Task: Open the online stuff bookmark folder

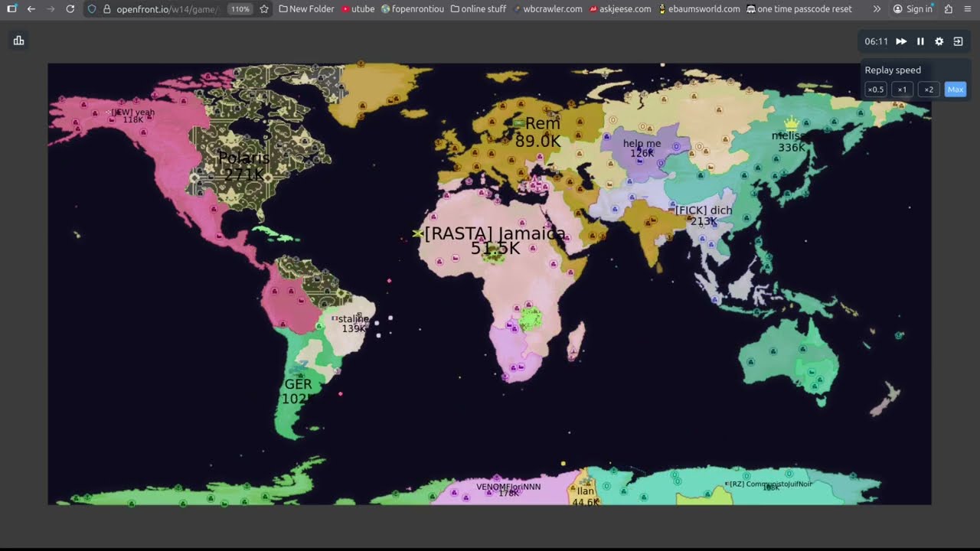Action: [x=479, y=9]
